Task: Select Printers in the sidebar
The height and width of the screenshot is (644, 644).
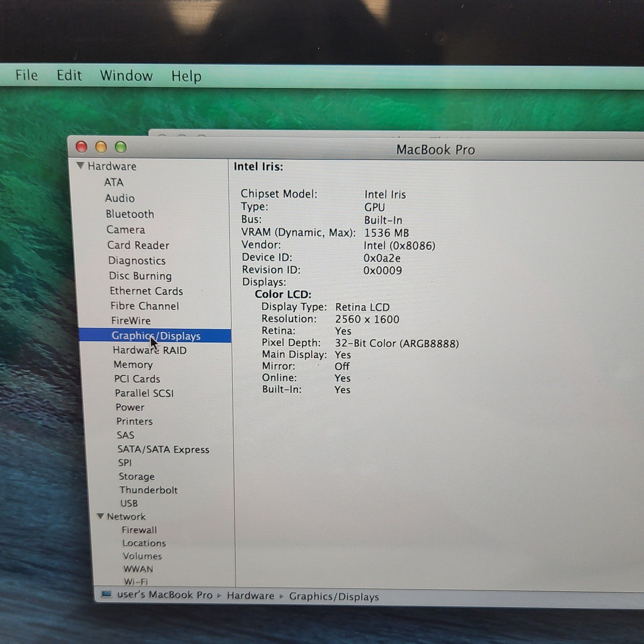Action: (x=135, y=421)
